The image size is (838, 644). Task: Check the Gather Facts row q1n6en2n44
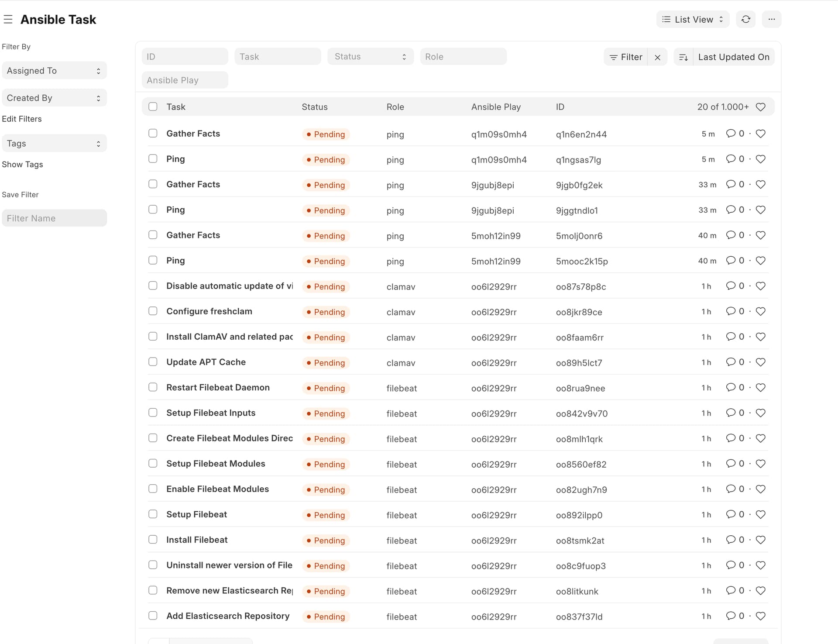click(x=153, y=133)
